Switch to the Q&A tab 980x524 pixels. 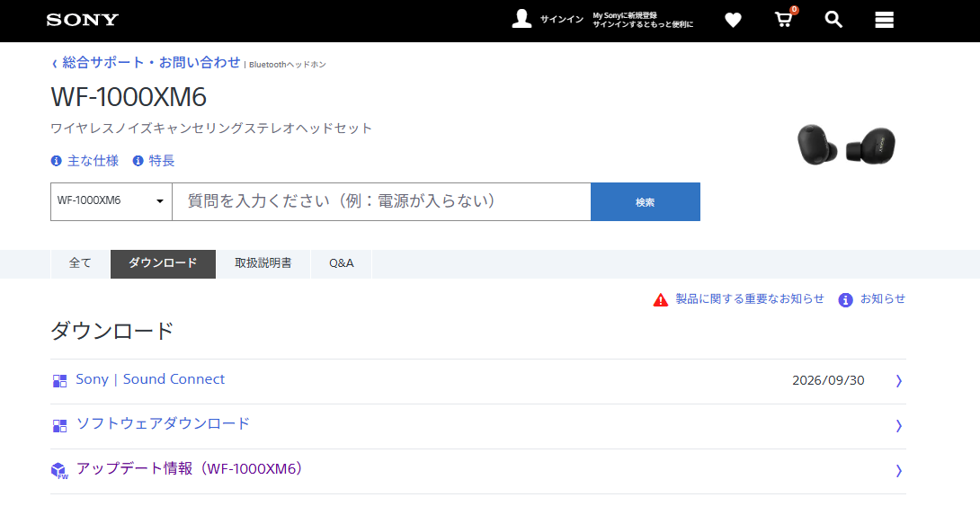pos(342,263)
